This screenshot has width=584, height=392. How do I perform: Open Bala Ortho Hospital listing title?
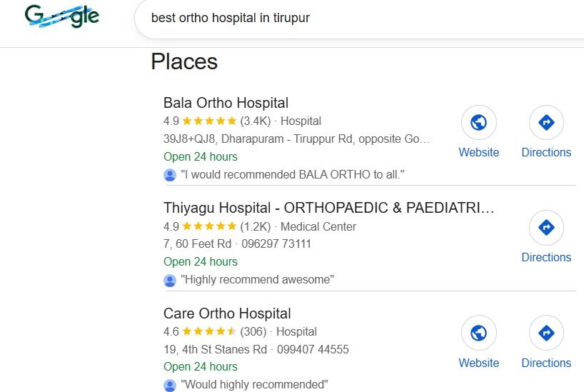(226, 103)
